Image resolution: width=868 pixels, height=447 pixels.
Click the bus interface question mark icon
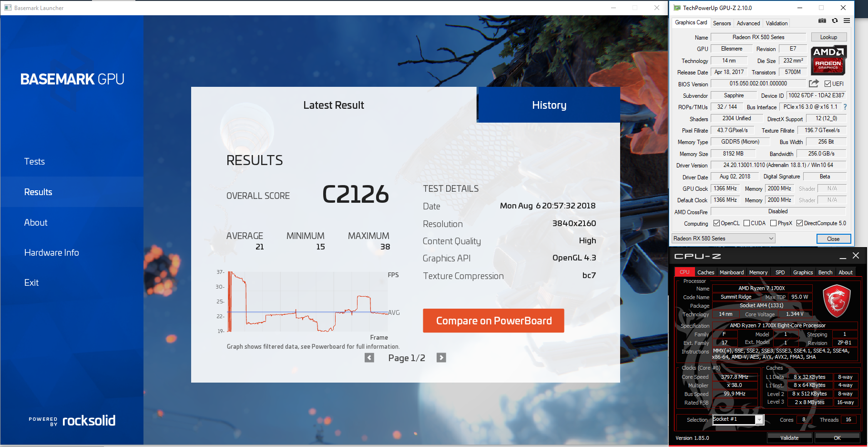(845, 107)
